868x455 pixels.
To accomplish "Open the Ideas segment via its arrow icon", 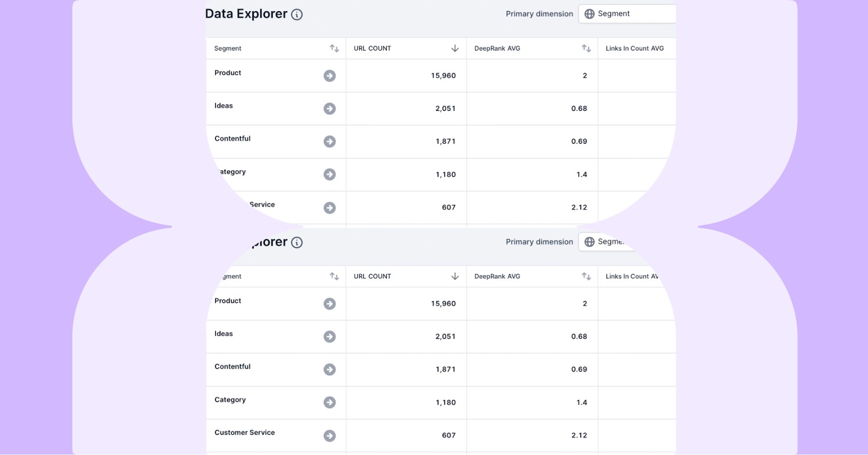I will click(330, 109).
